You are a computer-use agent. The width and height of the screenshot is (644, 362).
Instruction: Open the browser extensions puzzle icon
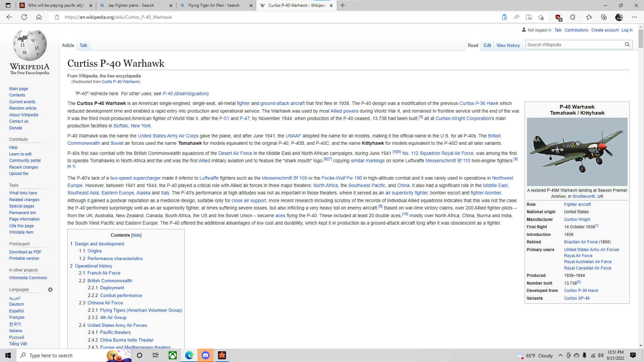573,17
